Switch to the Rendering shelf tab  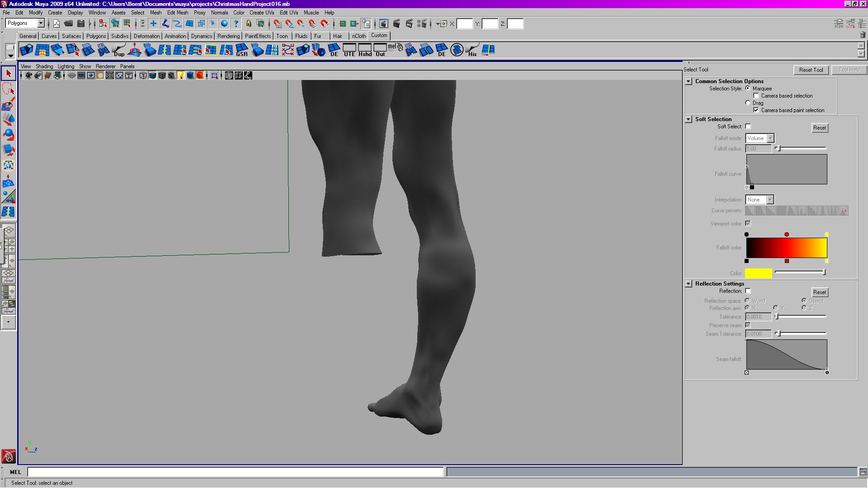click(x=228, y=36)
